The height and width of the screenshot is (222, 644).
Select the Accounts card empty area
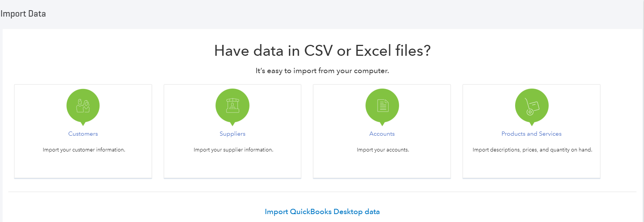(382, 166)
